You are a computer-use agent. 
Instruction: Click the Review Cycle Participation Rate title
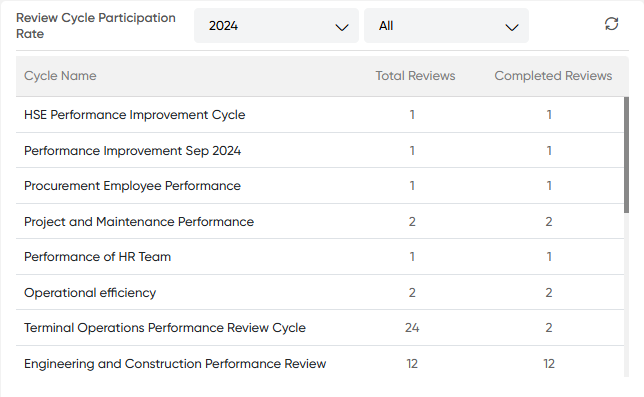coord(96,25)
